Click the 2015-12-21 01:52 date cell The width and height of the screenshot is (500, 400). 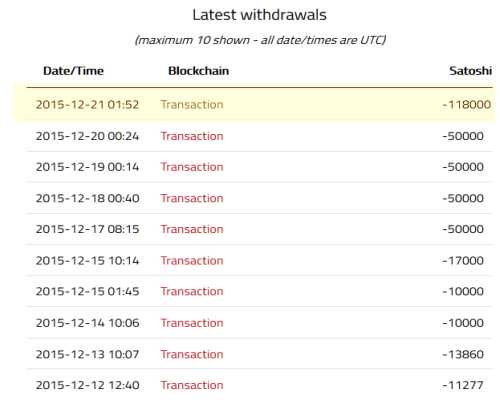[x=87, y=105]
